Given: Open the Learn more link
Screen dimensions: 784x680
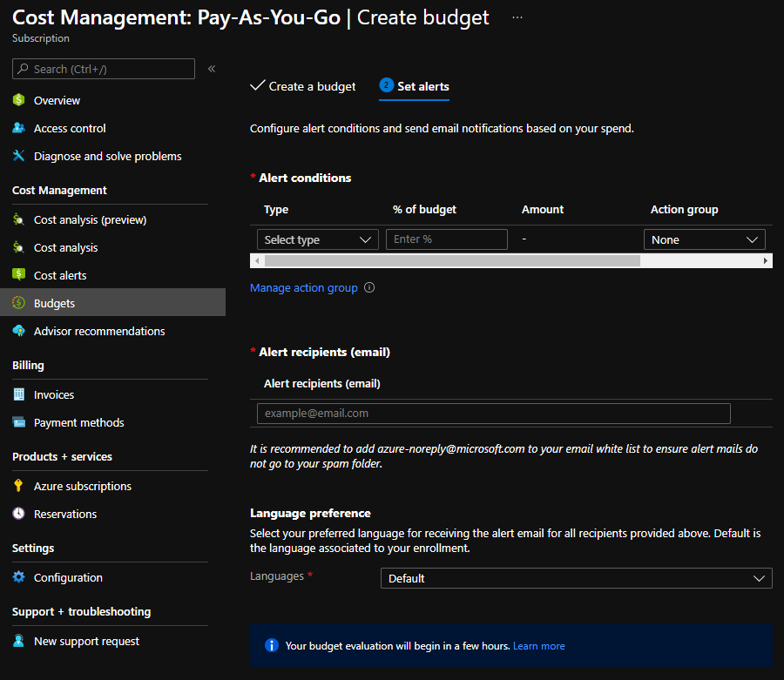Looking at the screenshot, I should pos(538,645).
